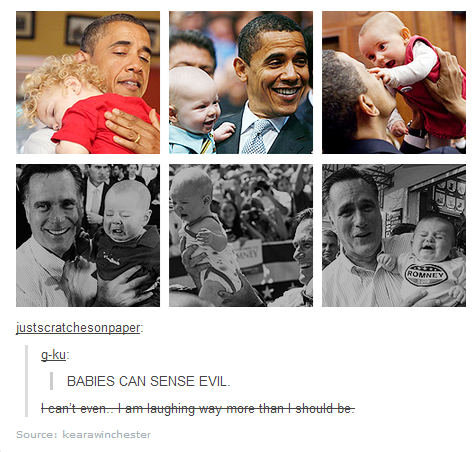Select the struck-through "I can't even" comment
The height and width of the screenshot is (452, 476).
[x=198, y=408]
